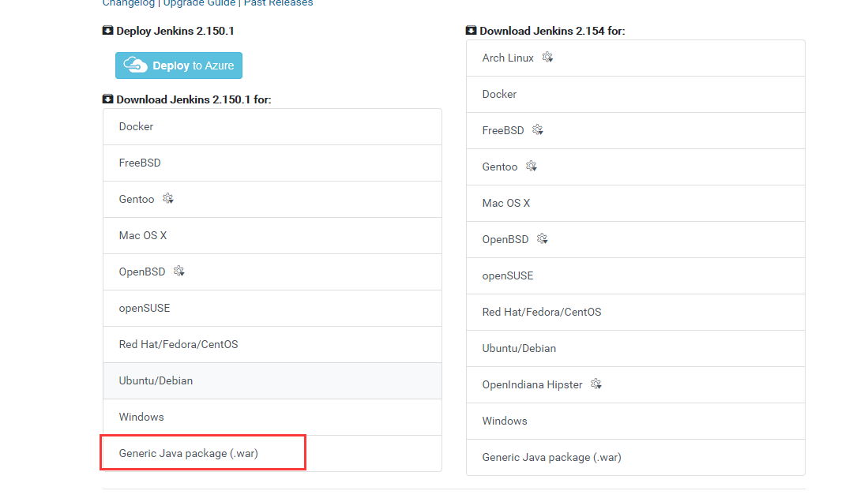The height and width of the screenshot is (502, 868).
Task: Open the Upgrade Guide link
Action: point(199,3)
